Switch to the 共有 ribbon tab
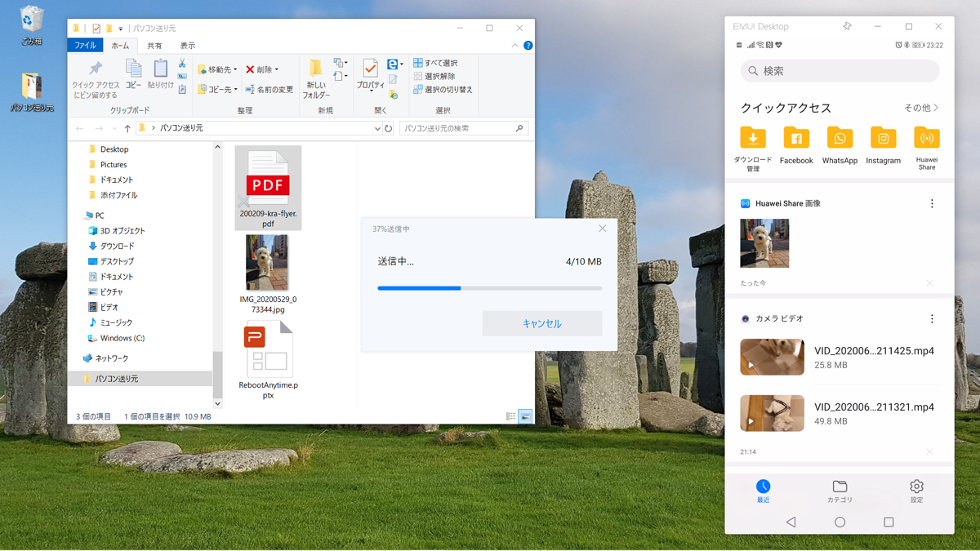This screenshot has height=551, width=980. pyautogui.click(x=154, y=46)
